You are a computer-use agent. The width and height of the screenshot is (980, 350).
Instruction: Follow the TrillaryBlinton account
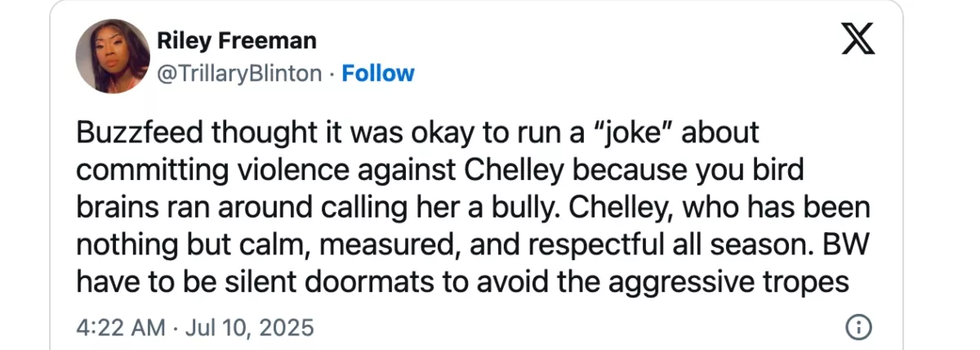[378, 74]
